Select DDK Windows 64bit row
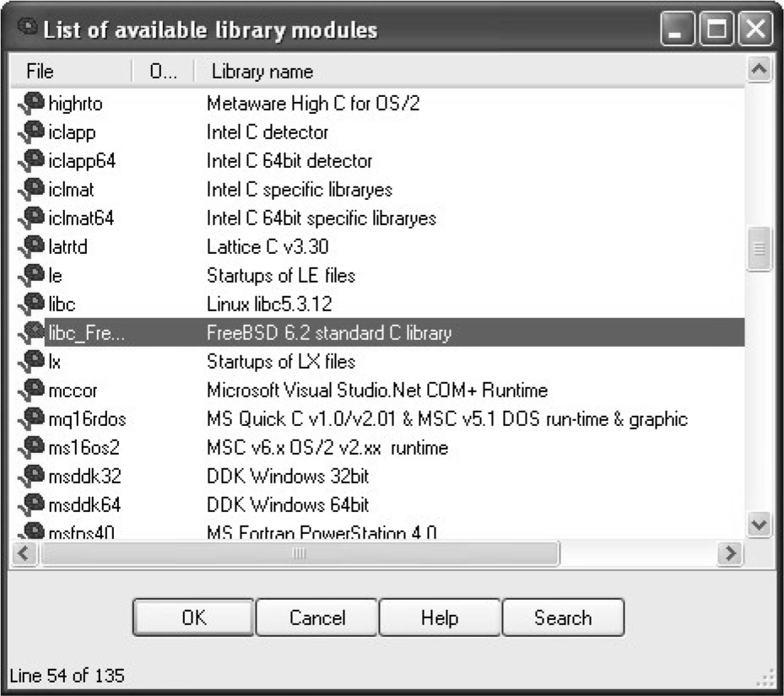784x696 pixels. click(x=378, y=504)
